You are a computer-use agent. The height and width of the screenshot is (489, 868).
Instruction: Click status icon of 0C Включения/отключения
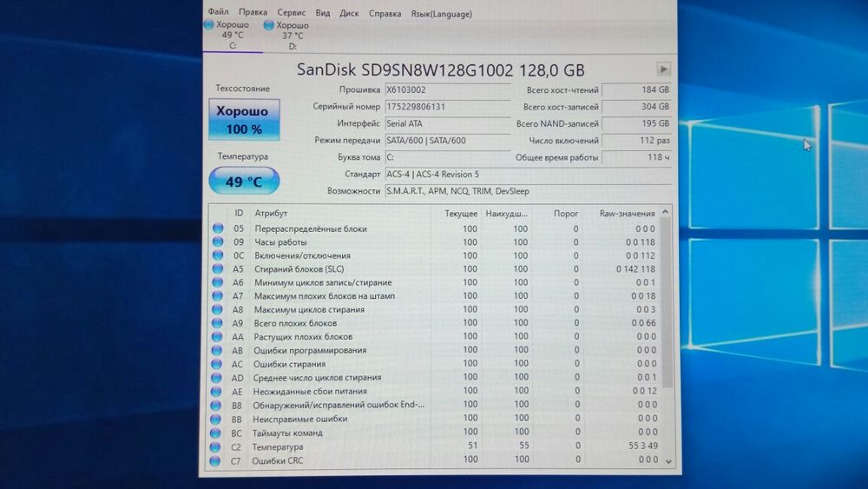218,254
